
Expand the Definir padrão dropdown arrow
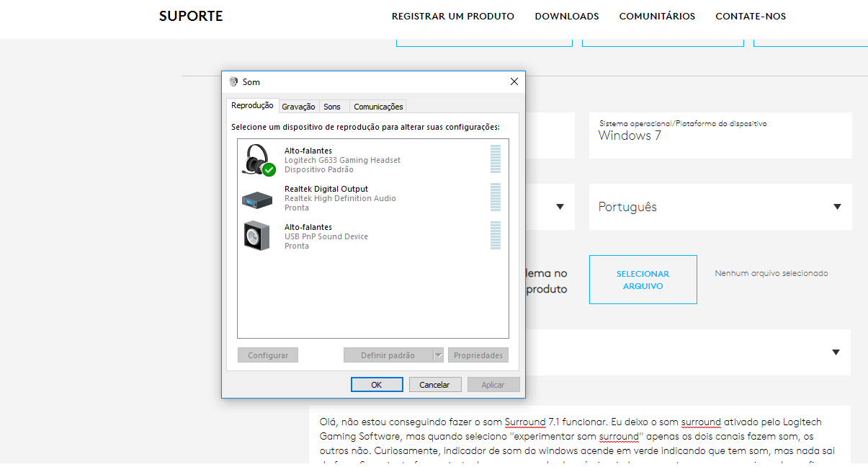(x=438, y=355)
